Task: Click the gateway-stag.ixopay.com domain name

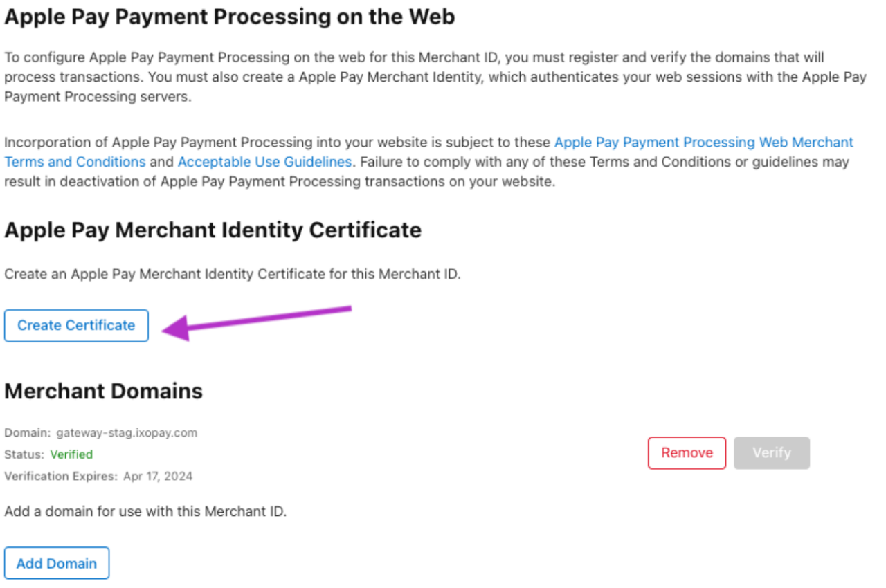Action: [x=127, y=433]
